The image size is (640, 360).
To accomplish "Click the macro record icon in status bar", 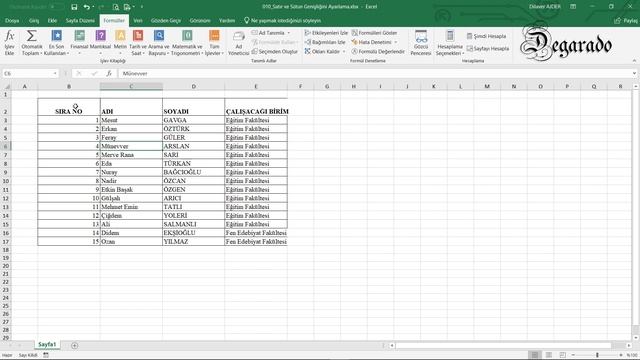I will (x=46, y=355).
